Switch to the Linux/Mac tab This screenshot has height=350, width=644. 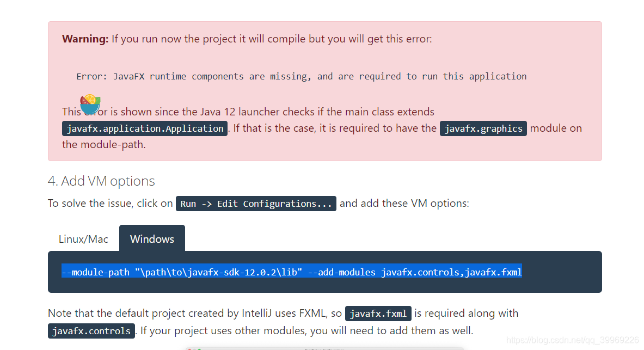coord(83,238)
